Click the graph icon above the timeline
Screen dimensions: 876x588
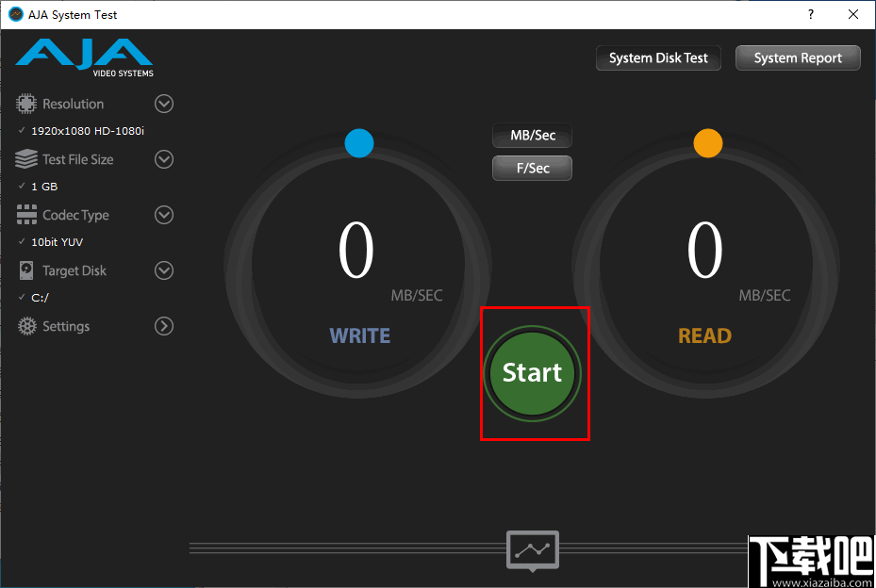(x=532, y=550)
